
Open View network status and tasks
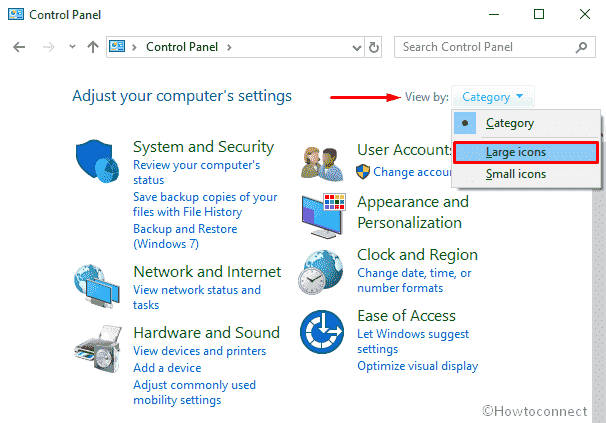(197, 297)
